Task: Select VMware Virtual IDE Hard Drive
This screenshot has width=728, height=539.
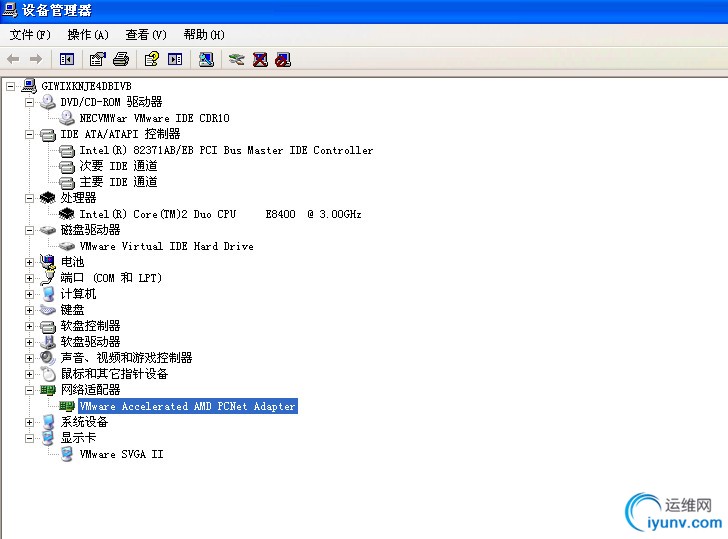Action: point(166,247)
